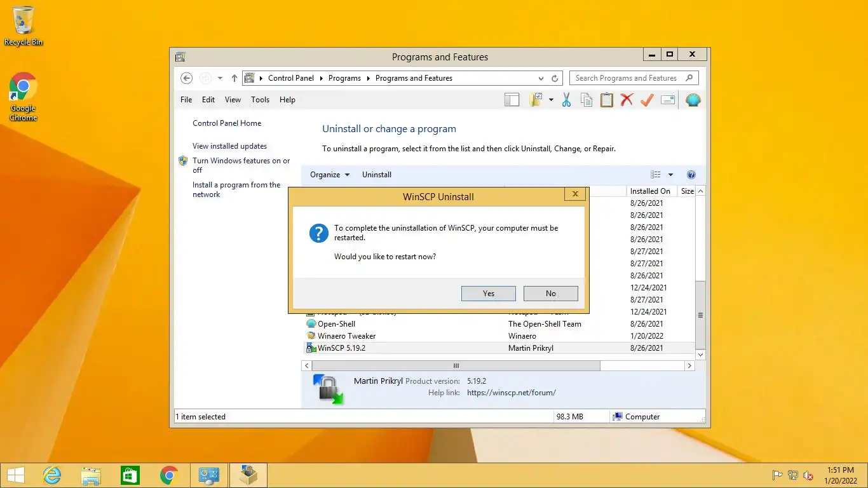This screenshot has width=868, height=488.
Task: Open the View menu
Action: tap(233, 100)
